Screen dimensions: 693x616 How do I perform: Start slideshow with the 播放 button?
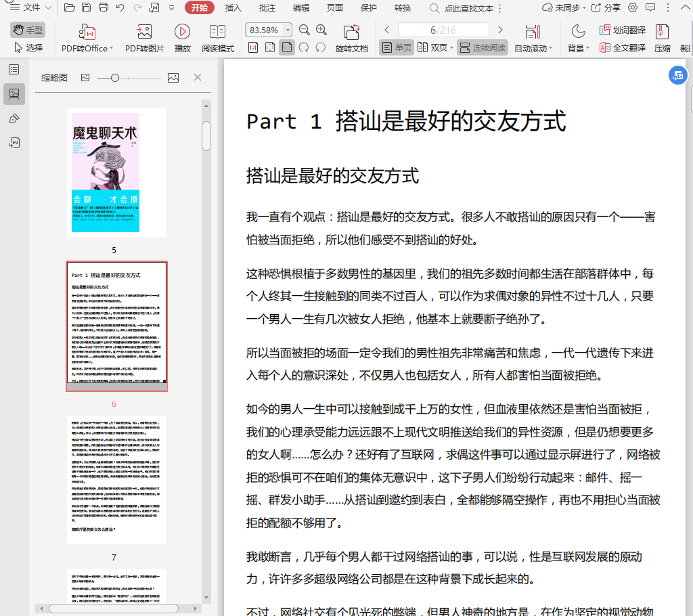[x=182, y=38]
